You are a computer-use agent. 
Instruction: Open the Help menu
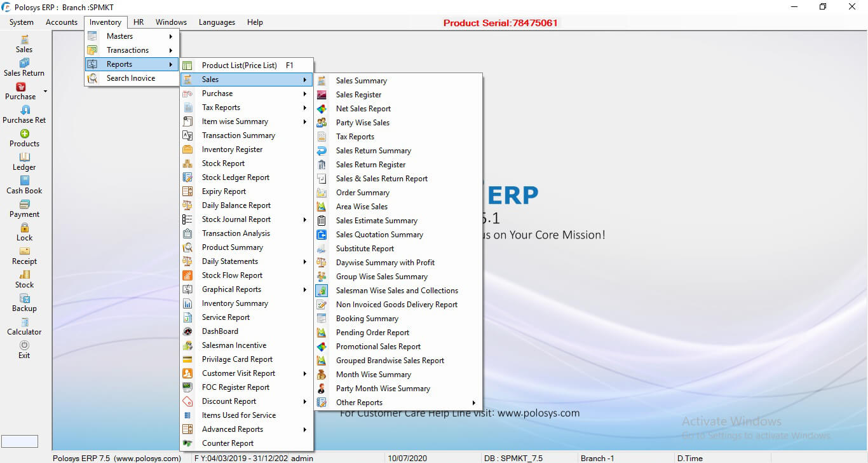(x=255, y=22)
